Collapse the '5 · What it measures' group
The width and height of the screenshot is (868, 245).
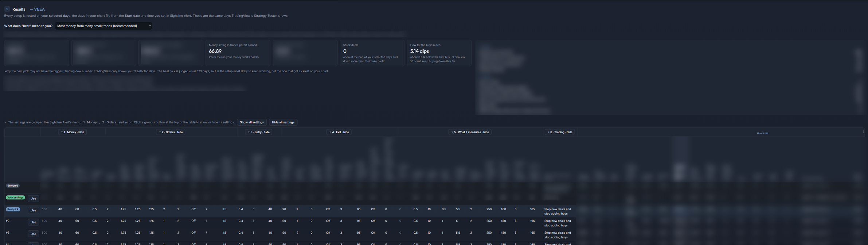[470, 132]
